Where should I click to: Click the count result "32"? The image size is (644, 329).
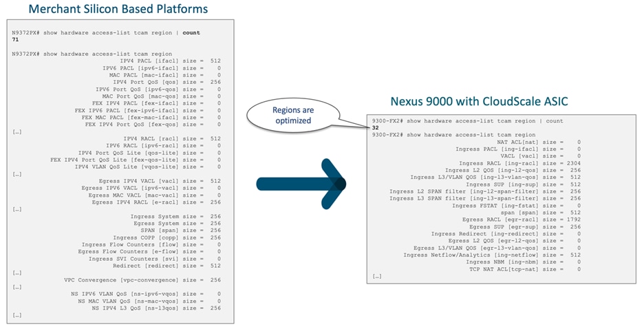coord(376,128)
